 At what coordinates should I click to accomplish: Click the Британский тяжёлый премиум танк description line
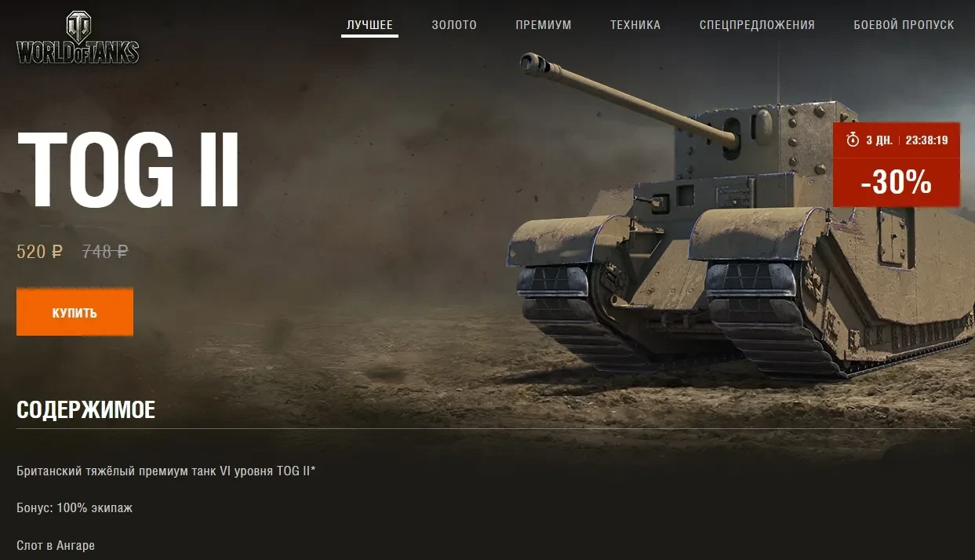[166, 471]
